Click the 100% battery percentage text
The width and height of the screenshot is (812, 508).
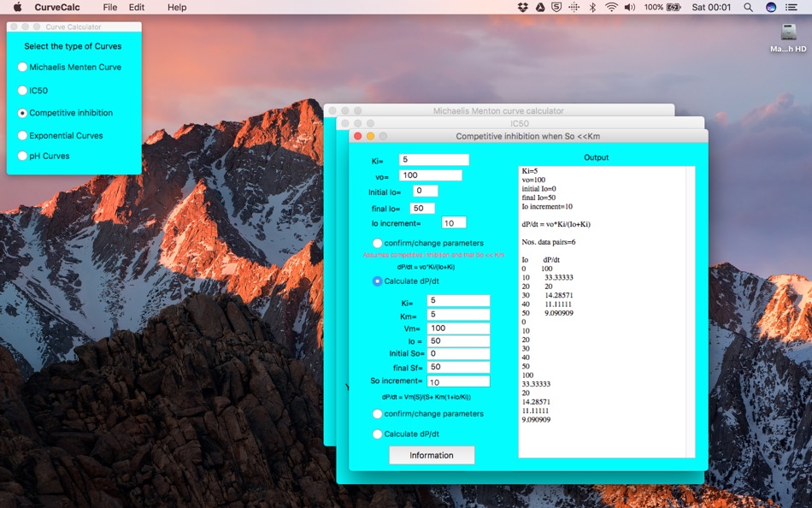click(654, 7)
